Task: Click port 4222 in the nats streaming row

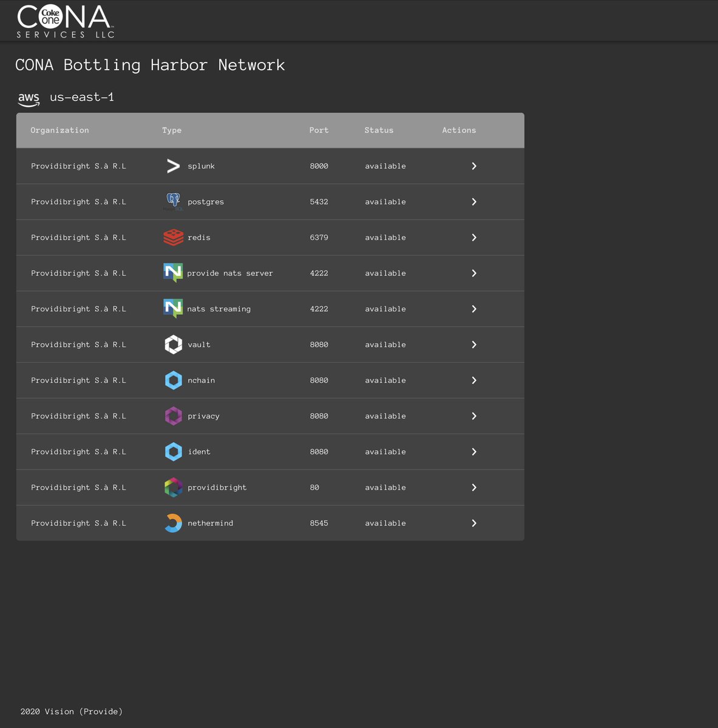Action: (x=319, y=309)
